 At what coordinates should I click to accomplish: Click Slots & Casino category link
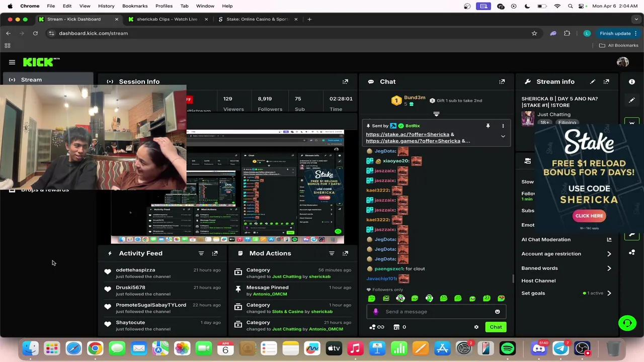coord(288,312)
